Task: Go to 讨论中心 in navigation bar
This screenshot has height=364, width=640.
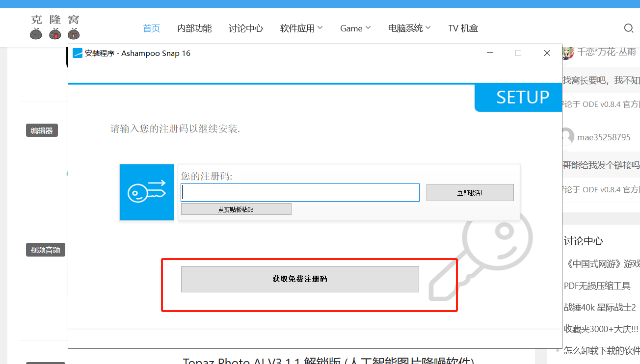Action: (x=246, y=28)
